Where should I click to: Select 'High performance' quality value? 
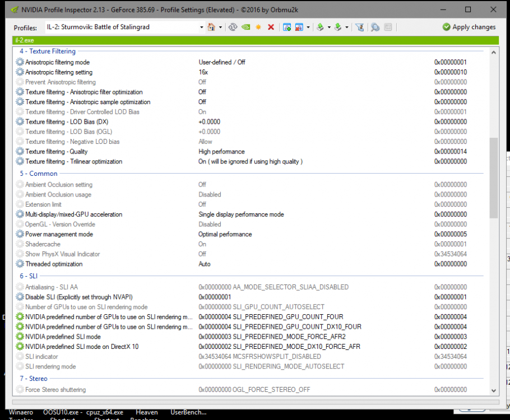(221, 152)
